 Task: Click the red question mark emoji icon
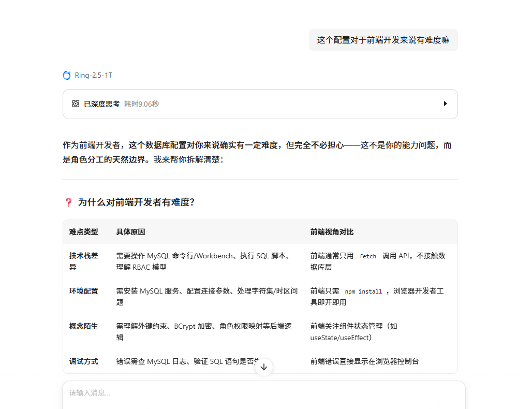(x=68, y=202)
